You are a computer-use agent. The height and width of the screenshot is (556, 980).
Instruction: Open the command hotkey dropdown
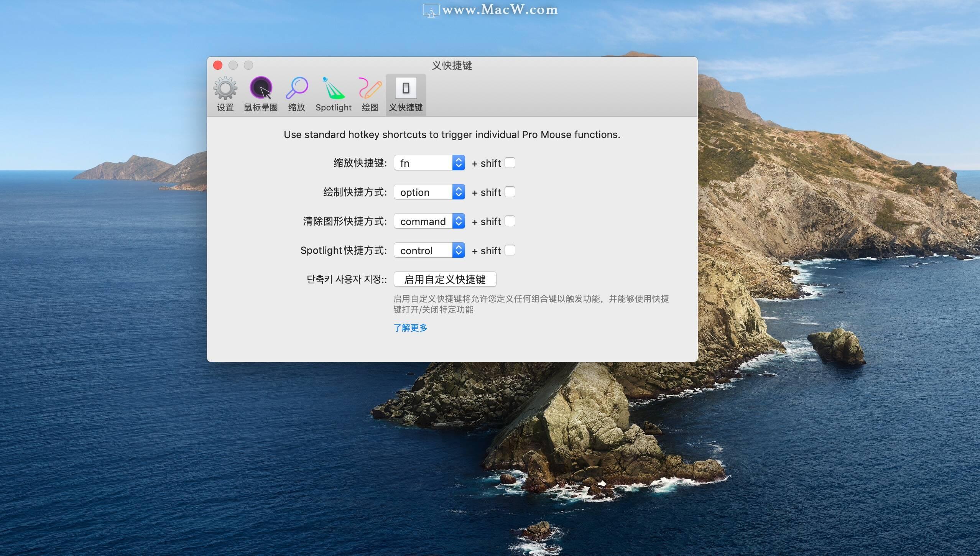pos(429,221)
